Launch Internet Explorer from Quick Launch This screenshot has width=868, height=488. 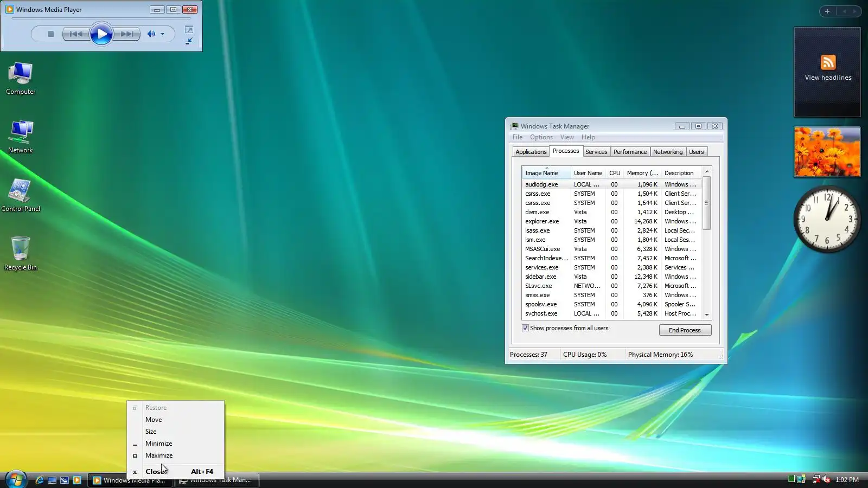point(39,480)
